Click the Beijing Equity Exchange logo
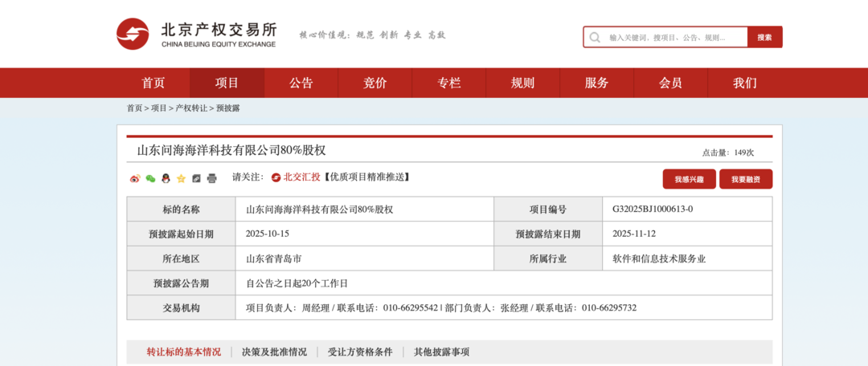Viewport: 868px width, 366px height. coord(197,34)
